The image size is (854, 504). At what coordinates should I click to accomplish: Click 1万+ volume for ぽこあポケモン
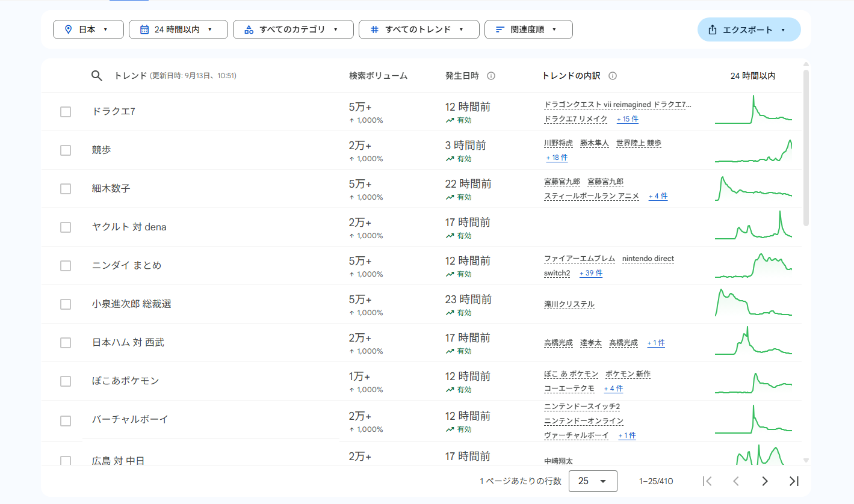[x=360, y=376]
